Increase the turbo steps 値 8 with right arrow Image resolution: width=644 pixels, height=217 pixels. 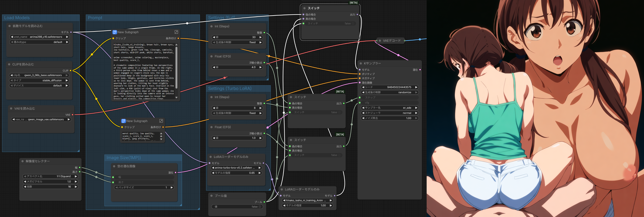click(x=260, y=108)
